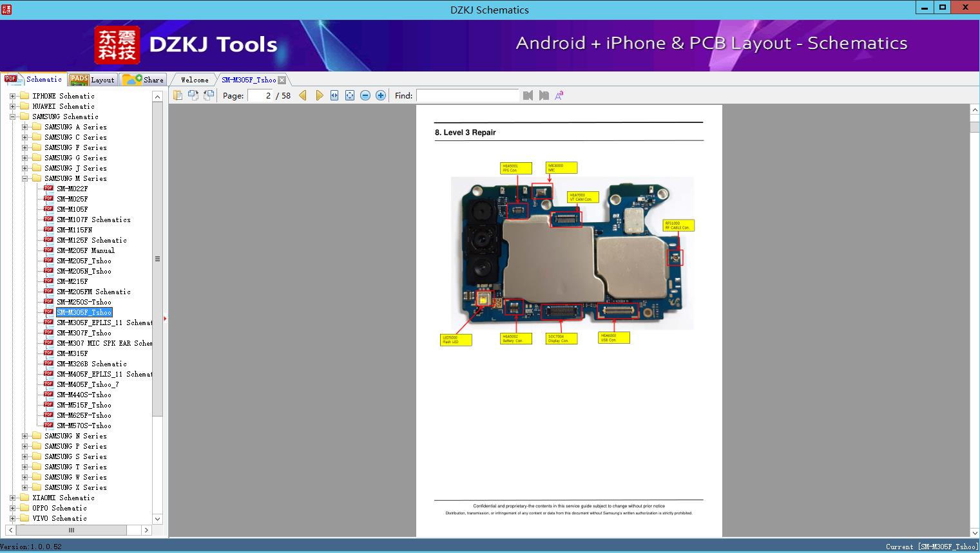This screenshot has height=553, width=980.
Task: Expand the XIAOMI Schematic folder
Action: 13,498
